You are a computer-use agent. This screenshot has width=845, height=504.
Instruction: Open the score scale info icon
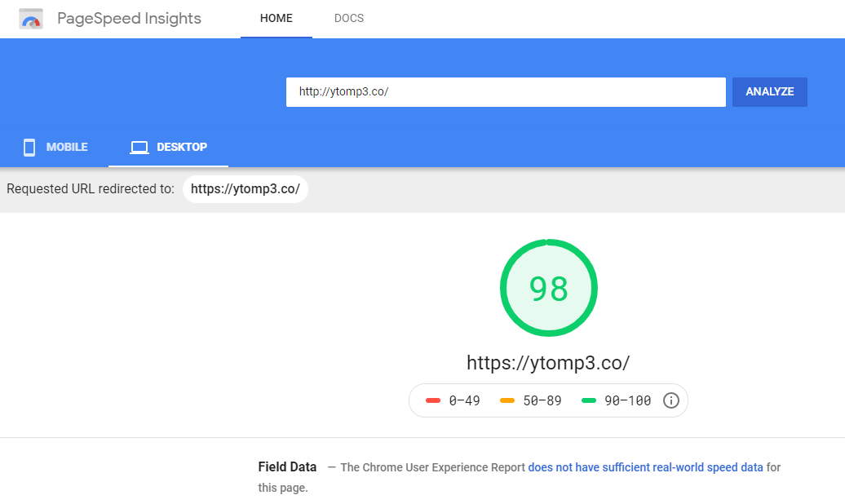point(671,400)
